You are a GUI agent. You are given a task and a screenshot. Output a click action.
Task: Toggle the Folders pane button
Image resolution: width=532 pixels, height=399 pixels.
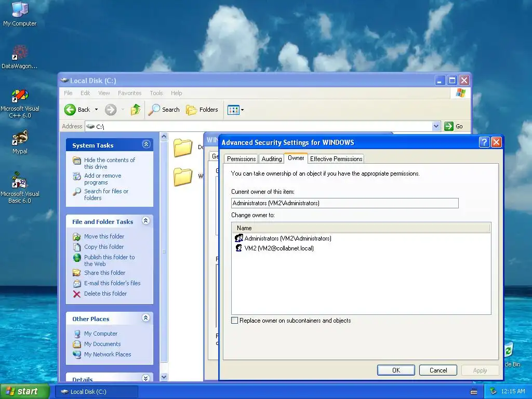pos(202,110)
